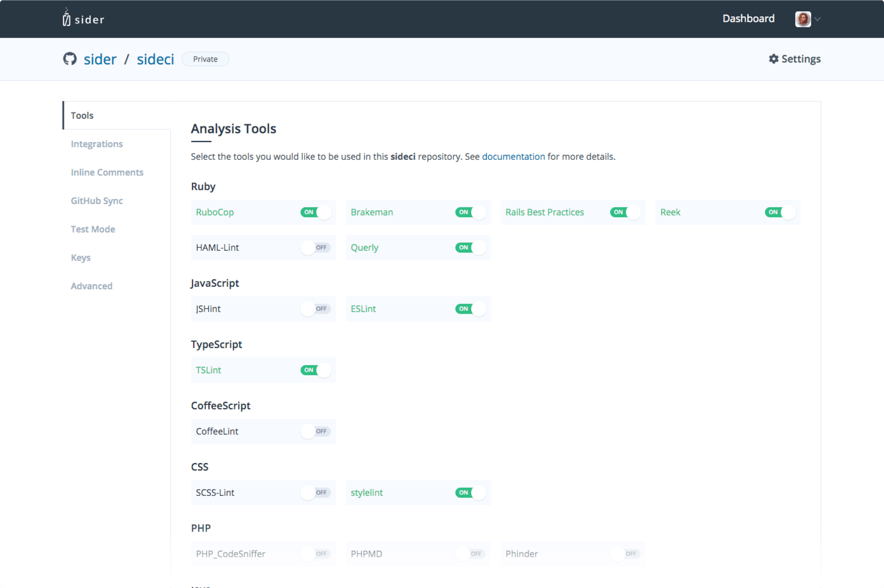Turn off the Querly toggle
The width and height of the screenshot is (884, 588).
[x=471, y=248]
